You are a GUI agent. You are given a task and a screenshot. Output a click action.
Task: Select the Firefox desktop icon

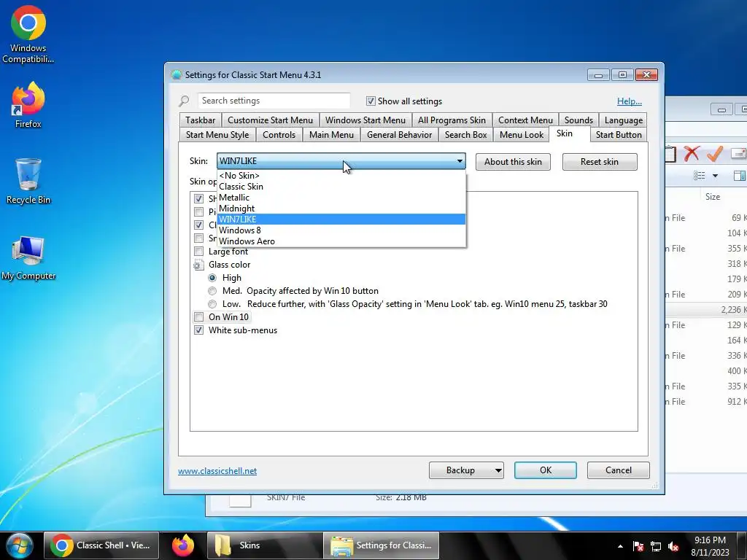[28, 105]
